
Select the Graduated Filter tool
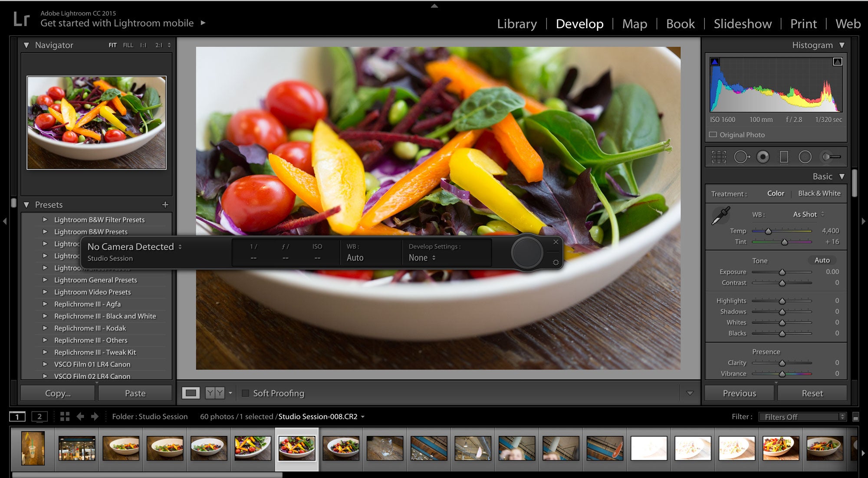click(x=784, y=157)
